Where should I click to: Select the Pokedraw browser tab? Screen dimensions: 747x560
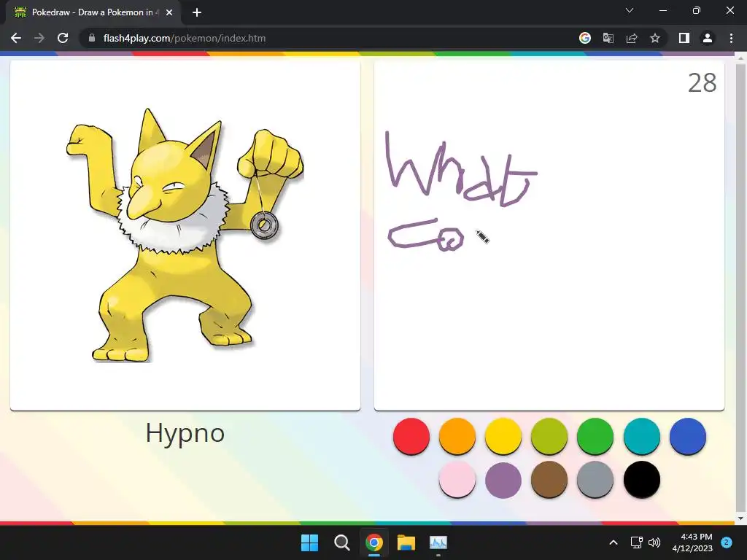93,12
